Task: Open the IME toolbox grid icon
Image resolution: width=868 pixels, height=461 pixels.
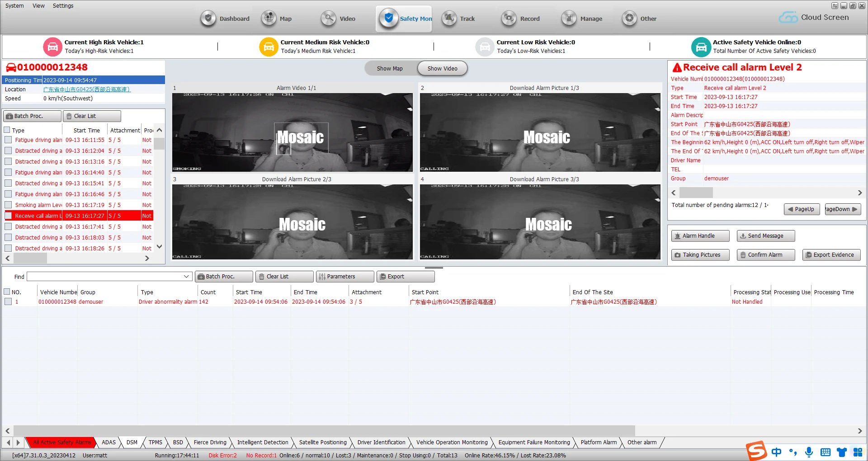Action: pyautogui.click(x=858, y=452)
